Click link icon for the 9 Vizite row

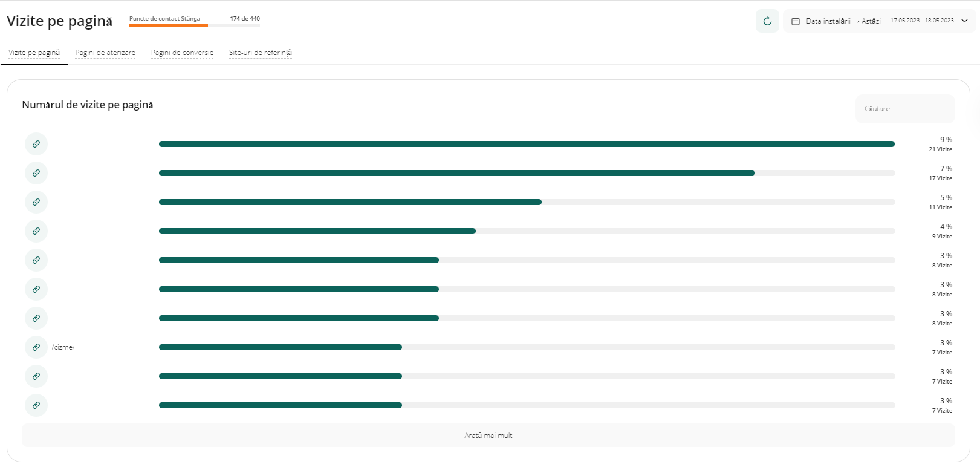click(x=36, y=231)
